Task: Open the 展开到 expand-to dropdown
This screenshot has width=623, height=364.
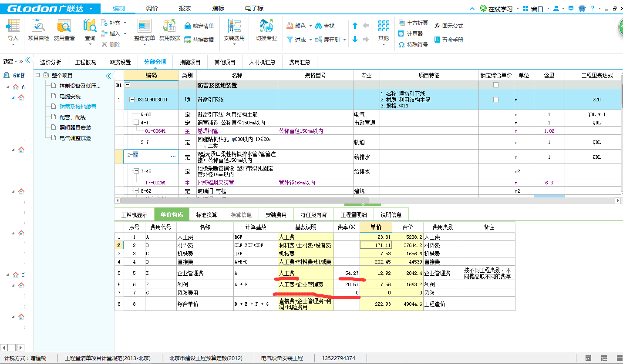Action: 344,40
